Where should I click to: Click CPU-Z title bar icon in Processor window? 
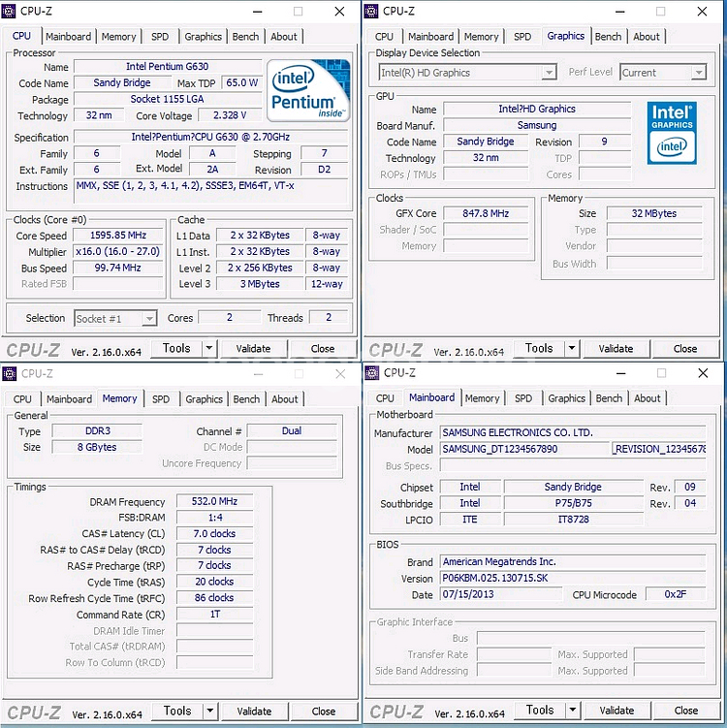[12, 11]
